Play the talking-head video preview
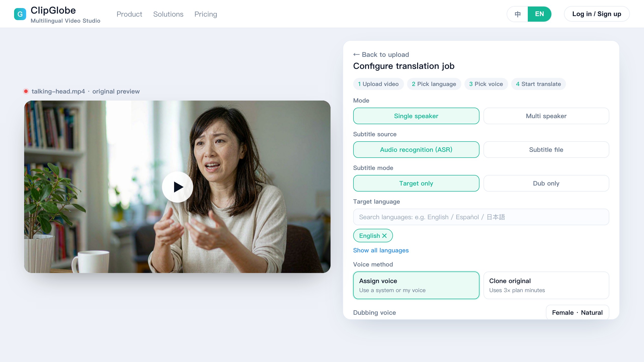644x362 pixels. point(178,187)
